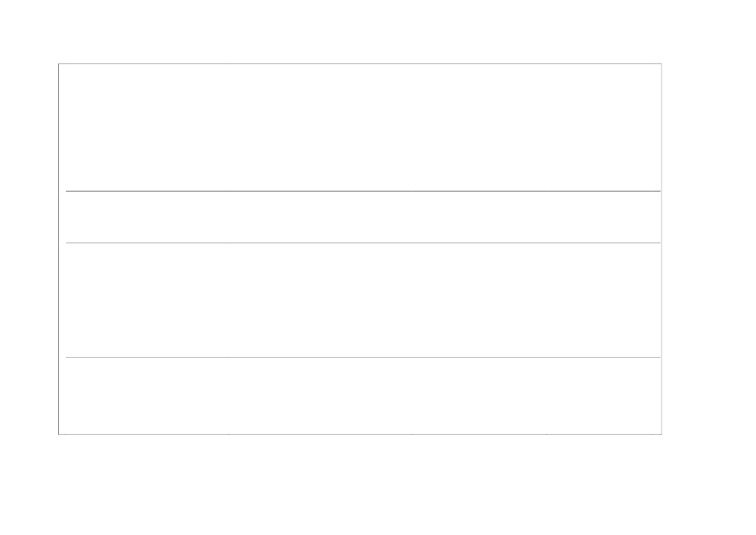Select the third cell in the third row
This screenshot has width=756, height=535.
click(479, 300)
